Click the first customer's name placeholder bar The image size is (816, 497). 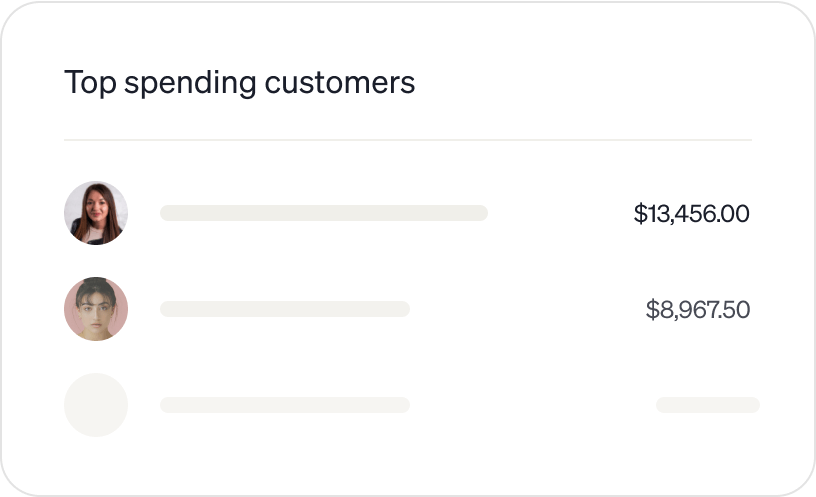(x=323, y=213)
